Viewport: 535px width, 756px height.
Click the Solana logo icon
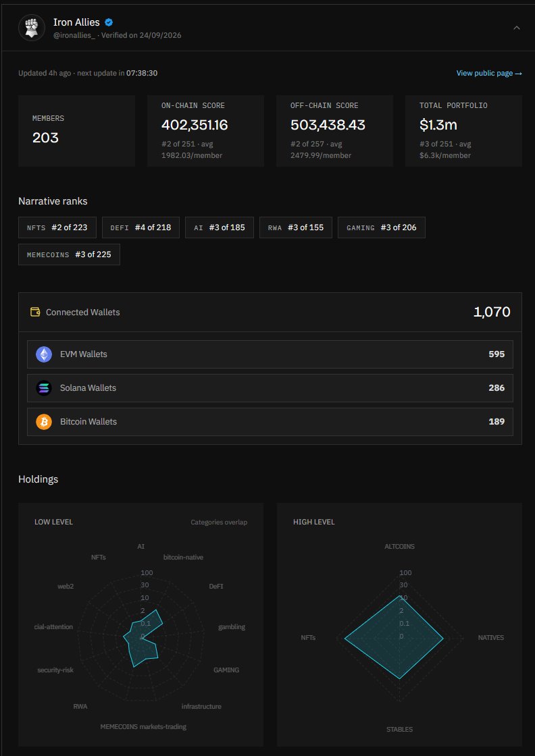[x=44, y=388]
